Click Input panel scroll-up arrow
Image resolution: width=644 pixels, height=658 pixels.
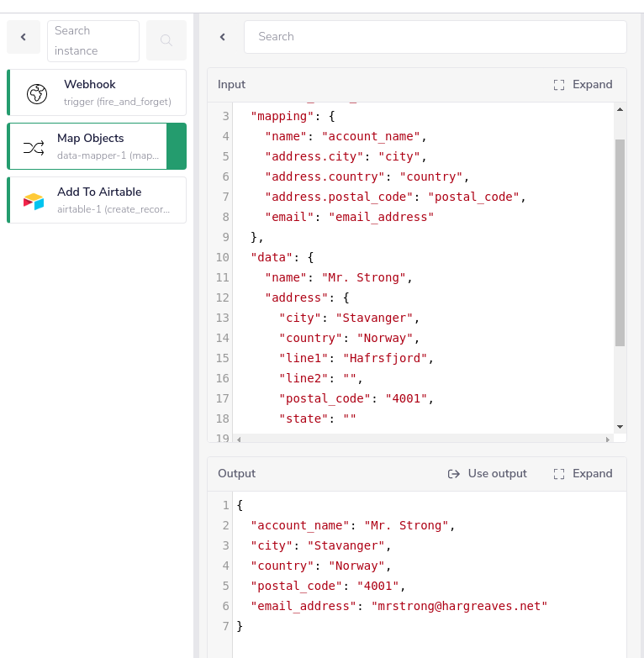point(620,109)
